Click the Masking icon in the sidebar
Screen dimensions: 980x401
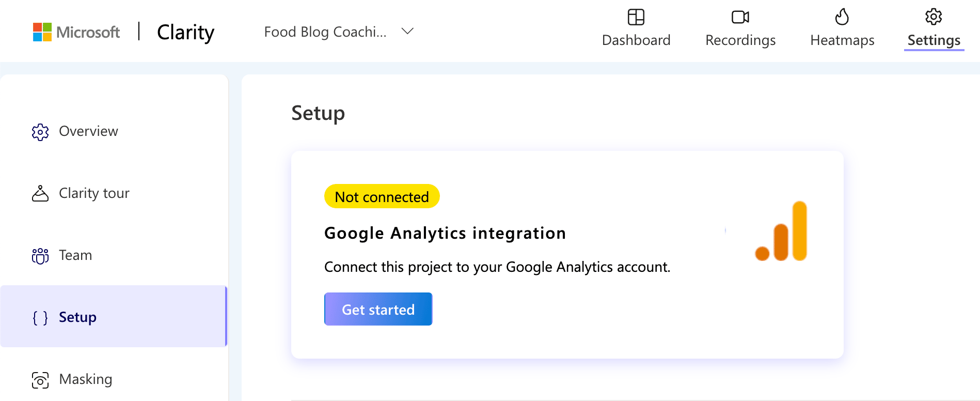click(x=40, y=380)
